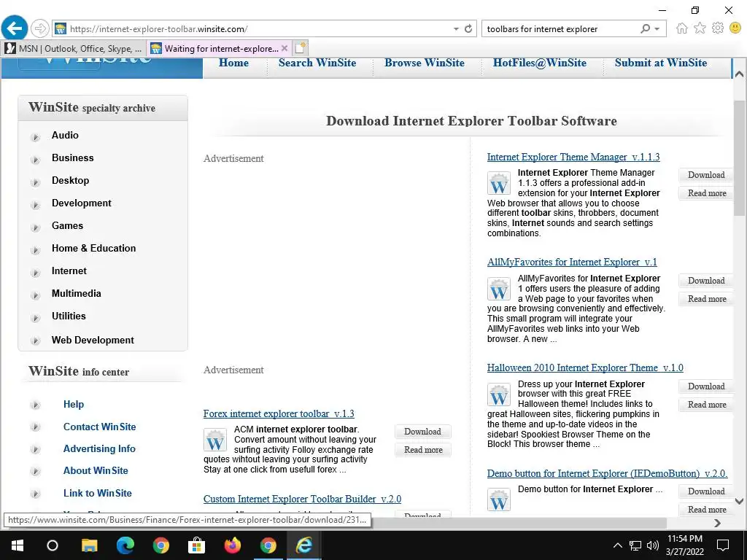Open Web Development category
The width and height of the screenshot is (747, 560).
(93, 340)
